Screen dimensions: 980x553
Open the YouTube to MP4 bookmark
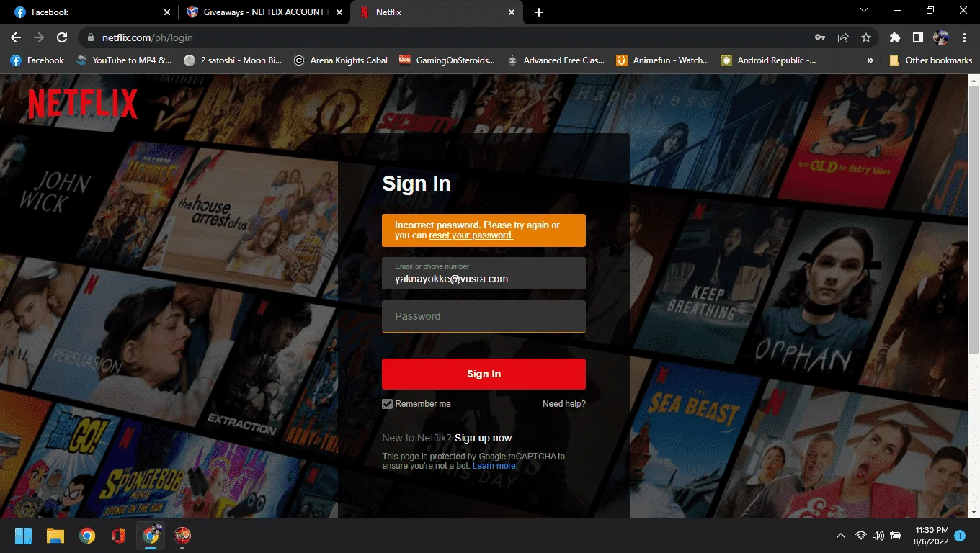coord(124,60)
